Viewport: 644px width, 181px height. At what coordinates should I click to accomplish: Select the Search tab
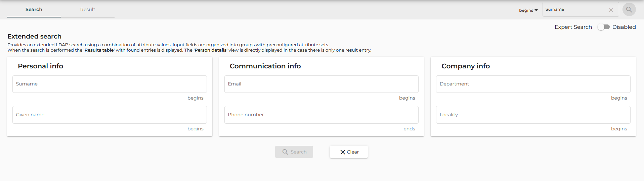tap(34, 9)
